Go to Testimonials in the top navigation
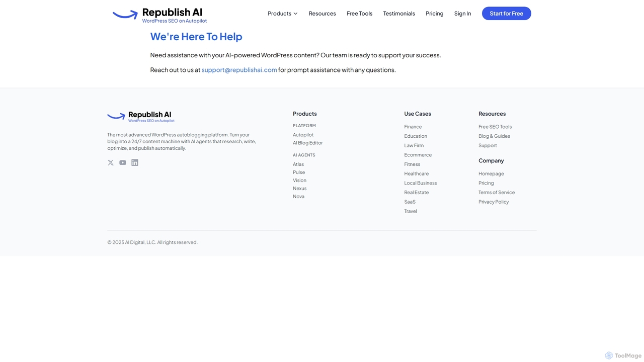 point(399,14)
